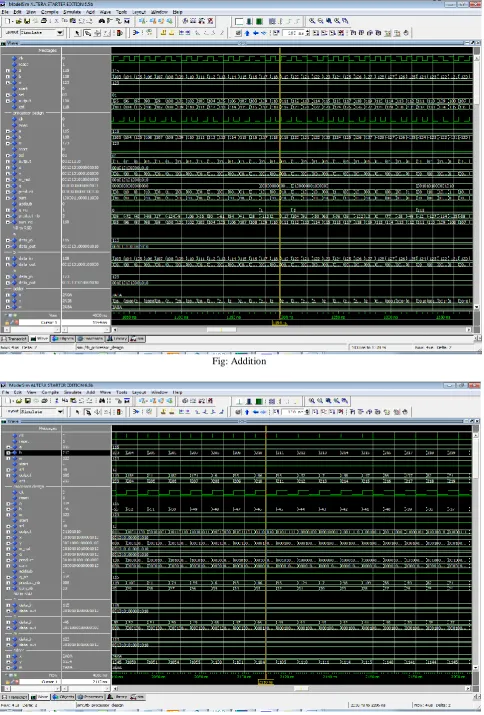This screenshot has width=484, height=715.
Task: Click horizontal scrollbar thumb under upper waveform
Action: tap(222, 329)
